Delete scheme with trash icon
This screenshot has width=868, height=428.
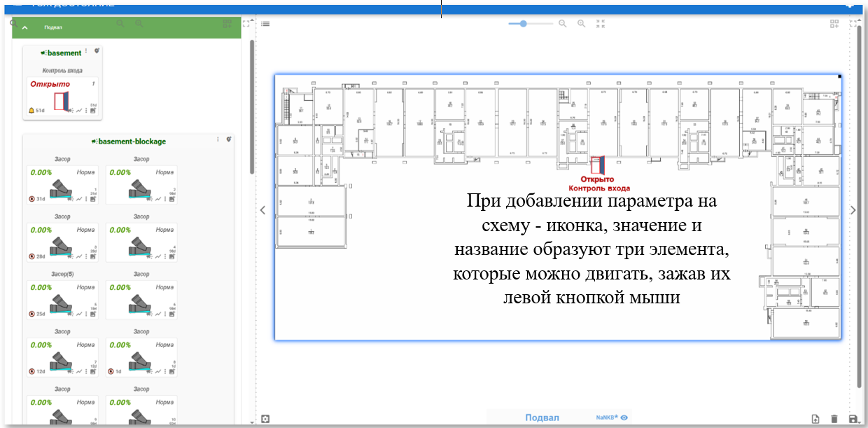coord(834,419)
